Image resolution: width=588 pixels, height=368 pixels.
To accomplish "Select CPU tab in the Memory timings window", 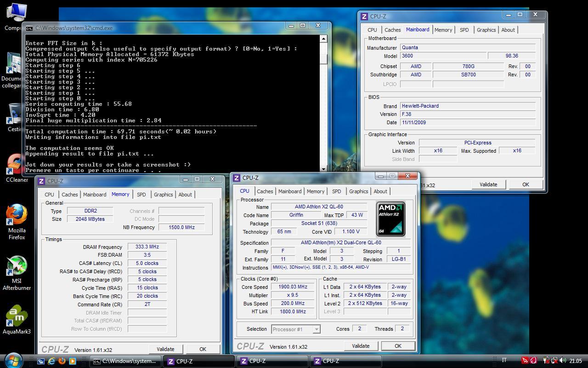I will pos(49,195).
